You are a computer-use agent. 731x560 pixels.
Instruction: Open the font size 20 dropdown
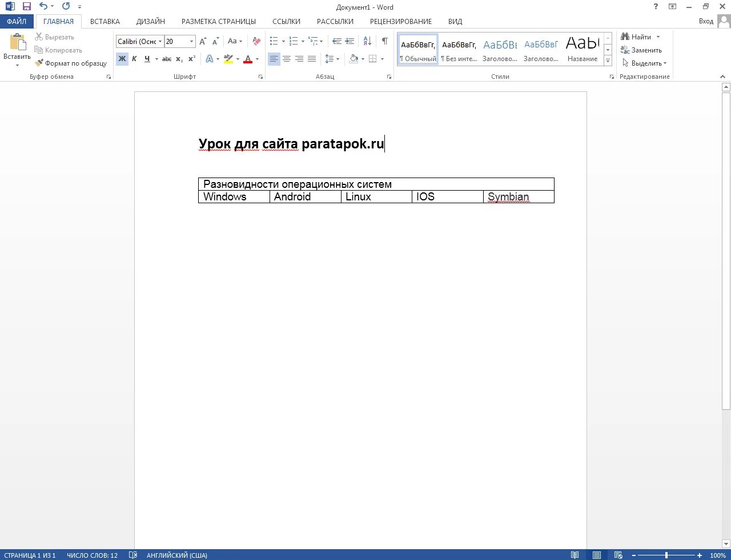(191, 42)
